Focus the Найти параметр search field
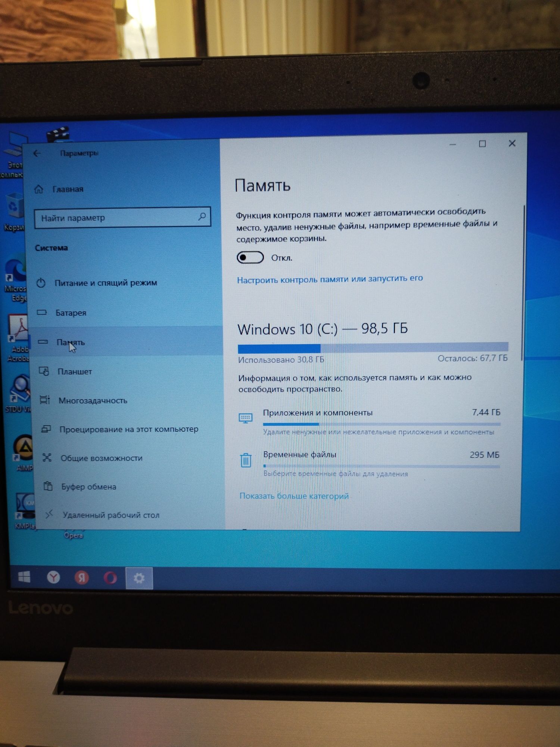 click(122, 217)
